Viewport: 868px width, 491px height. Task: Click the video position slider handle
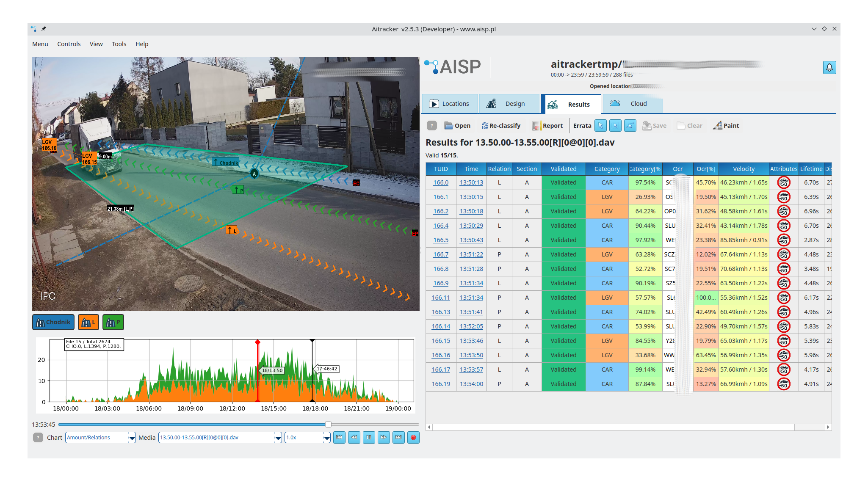(328, 424)
